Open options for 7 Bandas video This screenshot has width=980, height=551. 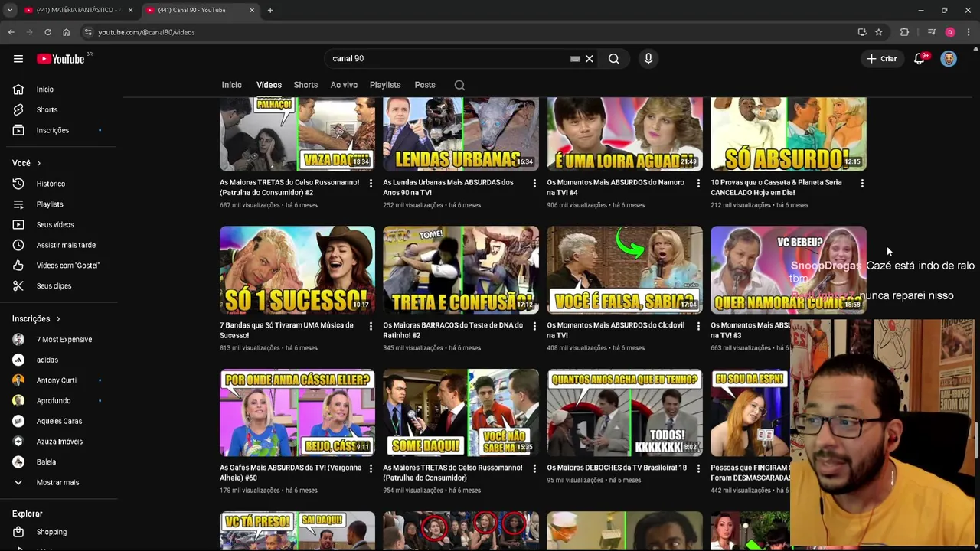click(371, 327)
